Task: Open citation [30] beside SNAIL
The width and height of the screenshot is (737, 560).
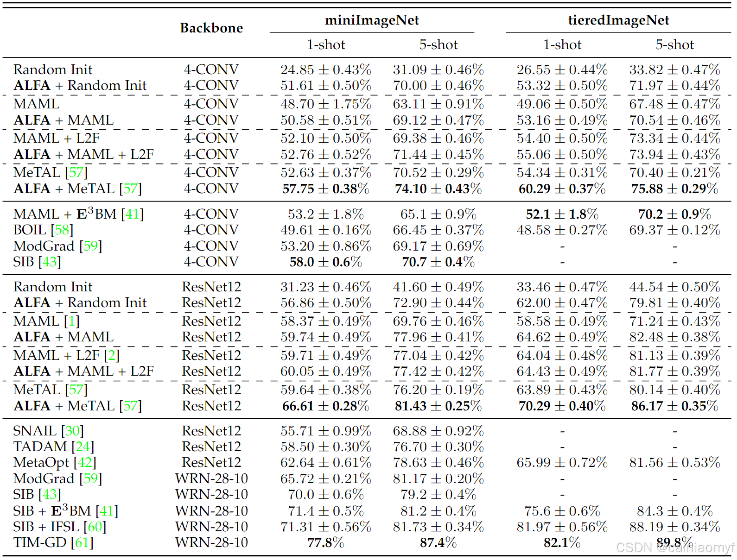Action: (x=72, y=431)
